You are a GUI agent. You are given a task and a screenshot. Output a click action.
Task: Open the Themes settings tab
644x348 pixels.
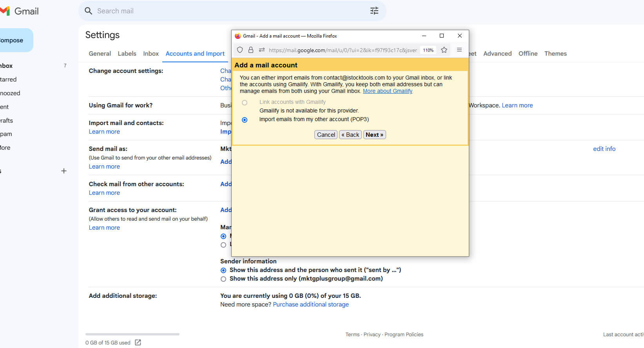tap(555, 53)
